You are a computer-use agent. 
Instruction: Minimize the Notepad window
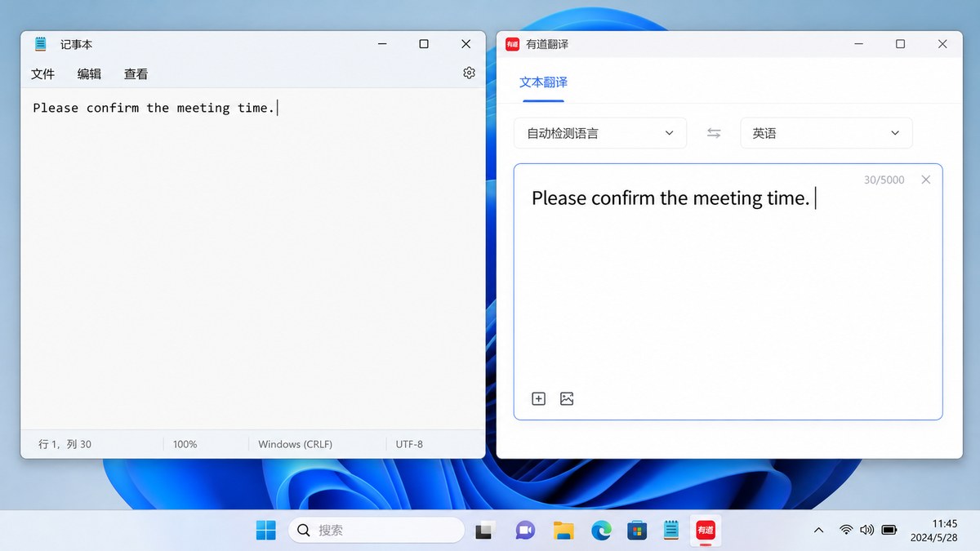point(381,44)
